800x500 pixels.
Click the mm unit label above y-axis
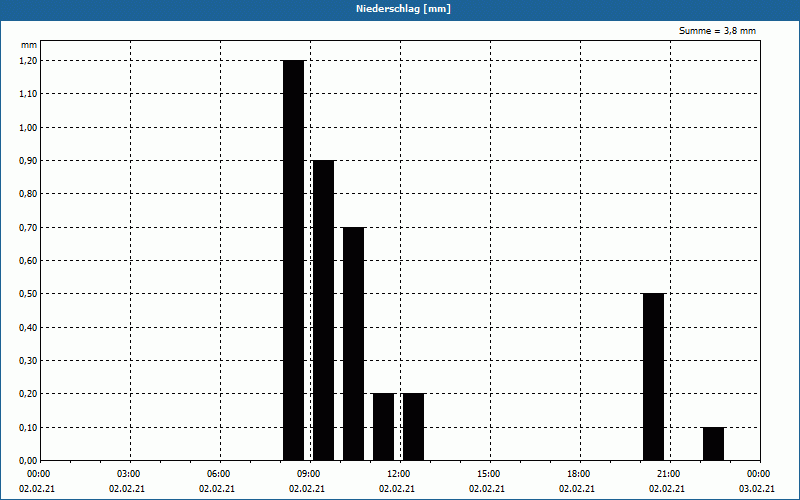[x=29, y=45]
